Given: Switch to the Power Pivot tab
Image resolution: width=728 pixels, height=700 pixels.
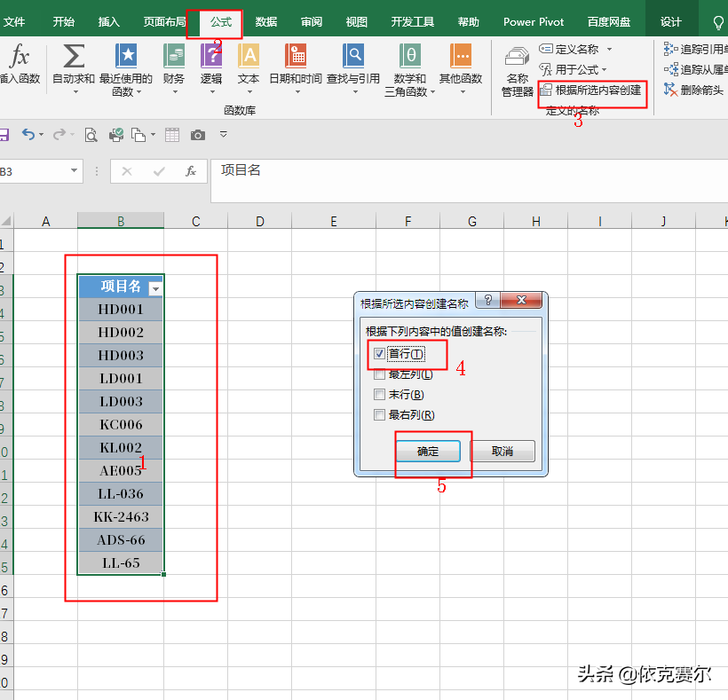Looking at the screenshot, I should (x=534, y=22).
